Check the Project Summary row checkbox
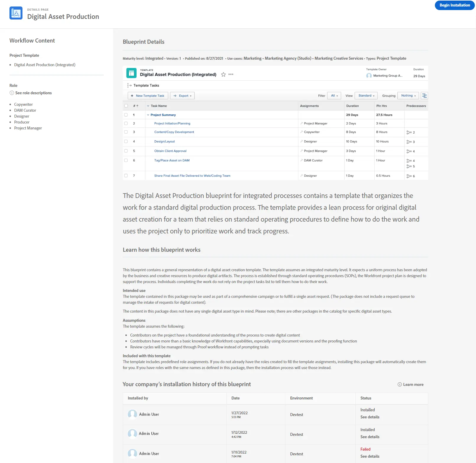Image resolution: width=476 pixels, height=463 pixels. click(x=126, y=115)
